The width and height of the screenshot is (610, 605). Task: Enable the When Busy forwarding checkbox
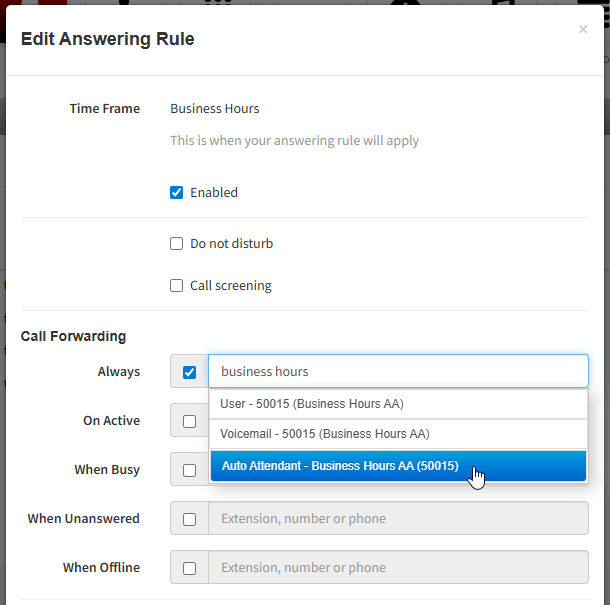(x=189, y=470)
